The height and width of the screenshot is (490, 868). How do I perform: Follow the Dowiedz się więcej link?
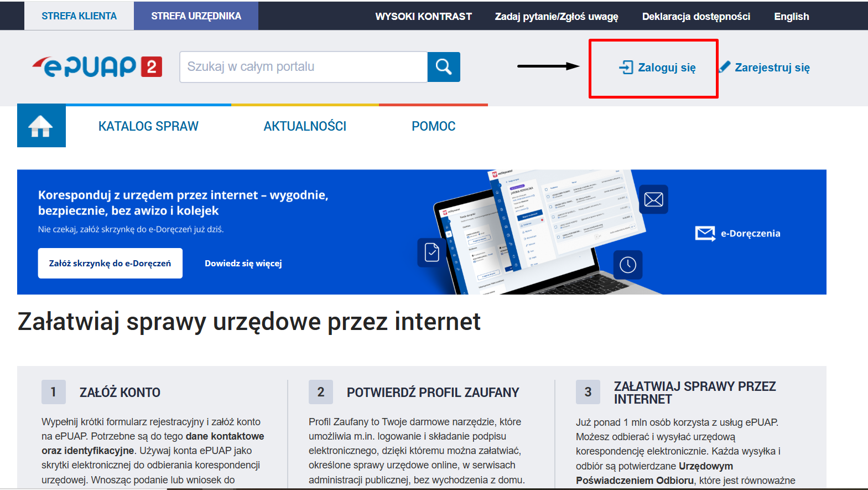243,264
